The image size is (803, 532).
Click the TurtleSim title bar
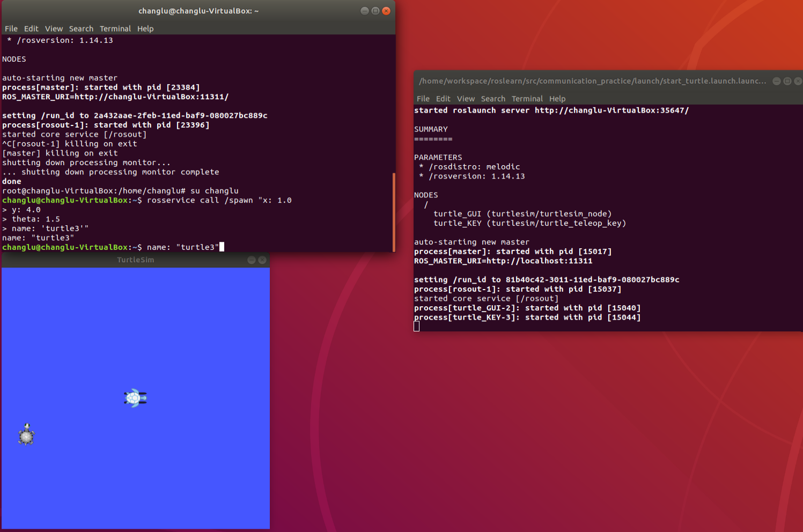tap(136, 260)
